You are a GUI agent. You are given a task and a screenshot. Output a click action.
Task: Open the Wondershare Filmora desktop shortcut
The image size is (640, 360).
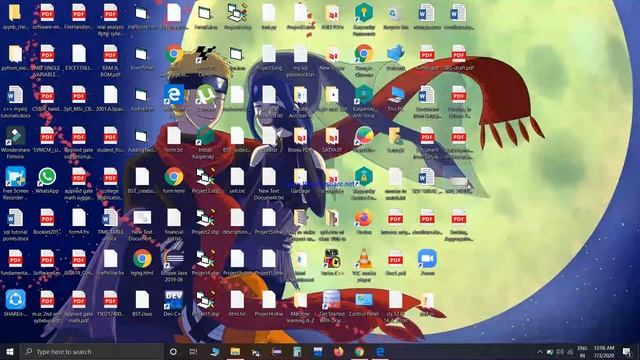click(x=16, y=142)
